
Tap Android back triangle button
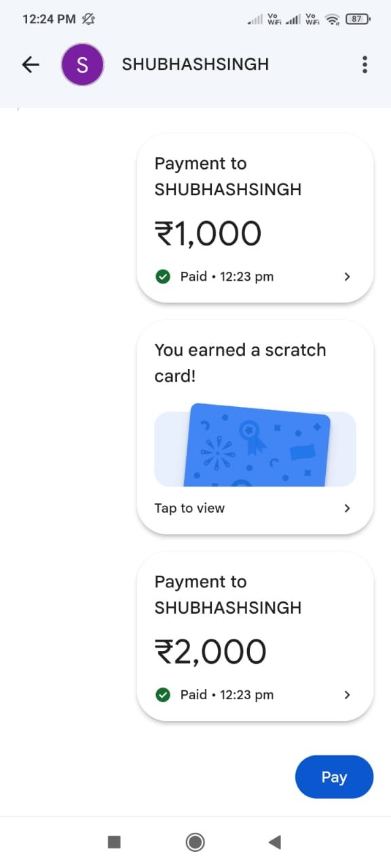point(275,842)
